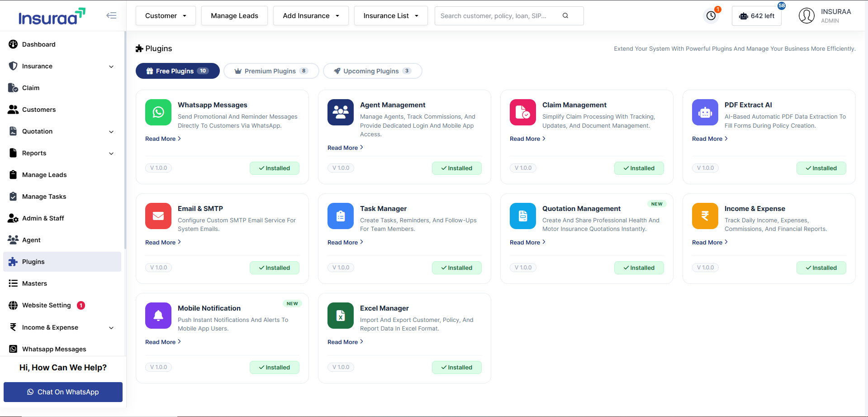Click the Customers sidebar icon
The image size is (868, 417).
(x=13, y=110)
